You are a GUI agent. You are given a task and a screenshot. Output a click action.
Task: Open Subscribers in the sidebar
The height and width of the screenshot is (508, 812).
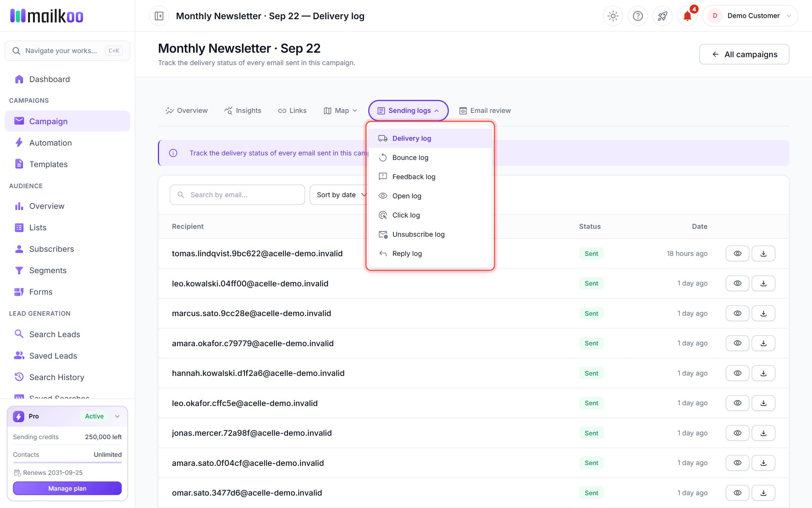tap(67, 249)
